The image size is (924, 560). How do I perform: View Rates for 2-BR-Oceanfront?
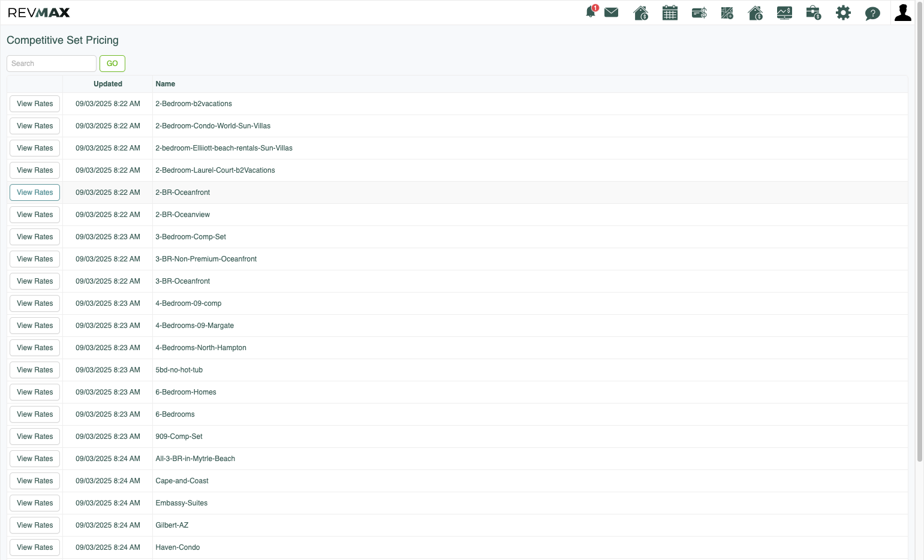click(35, 192)
